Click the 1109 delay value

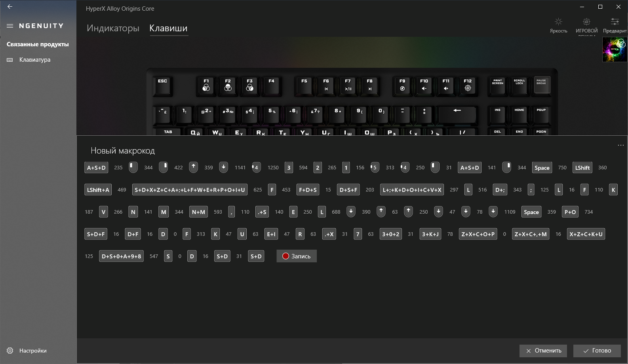[x=510, y=212]
